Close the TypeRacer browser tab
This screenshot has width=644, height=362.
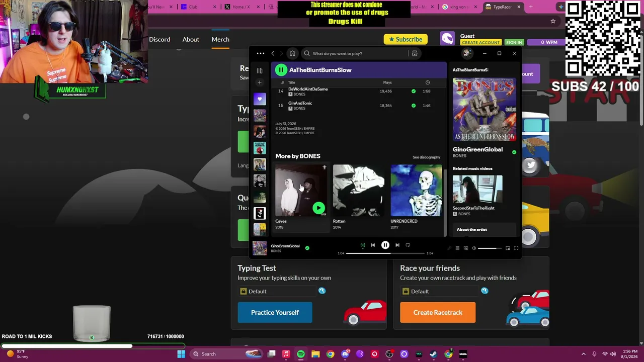[x=519, y=7]
